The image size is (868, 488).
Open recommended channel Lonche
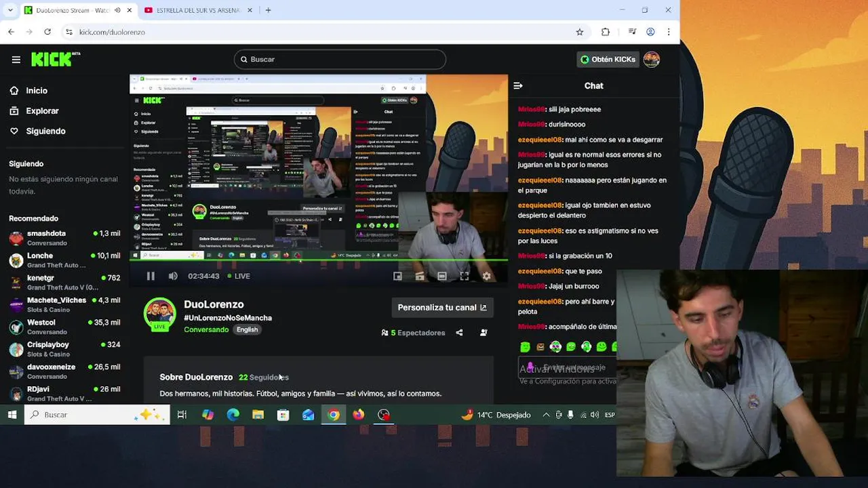(x=64, y=260)
